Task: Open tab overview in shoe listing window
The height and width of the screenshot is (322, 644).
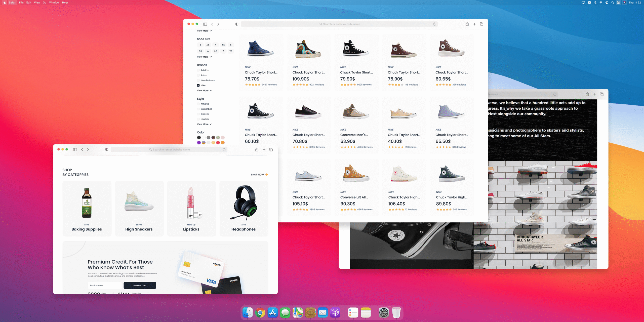Action: 481,24
